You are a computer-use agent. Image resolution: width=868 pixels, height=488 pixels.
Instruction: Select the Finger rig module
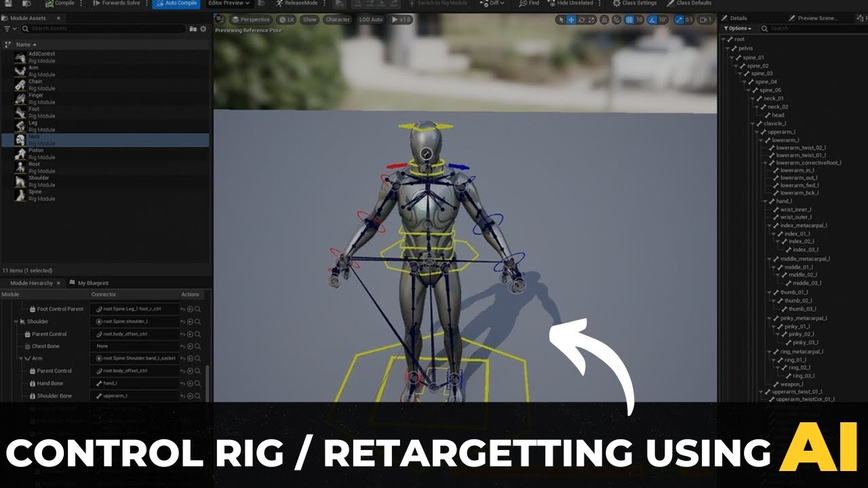coord(105,99)
